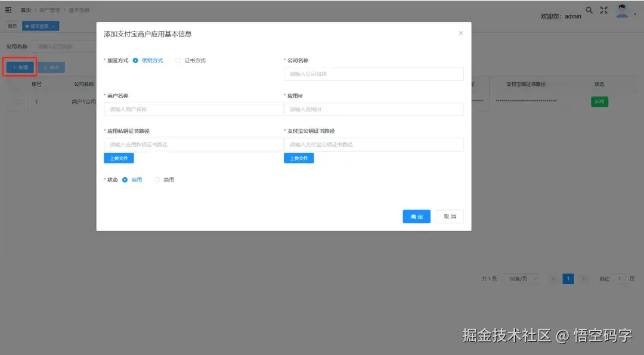644x355 pixels.
Task: Open search with the magnifier icon
Action: click(589, 10)
